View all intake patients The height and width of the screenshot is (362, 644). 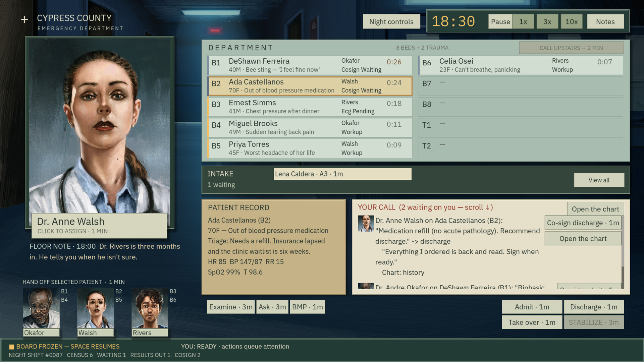pyautogui.click(x=599, y=180)
